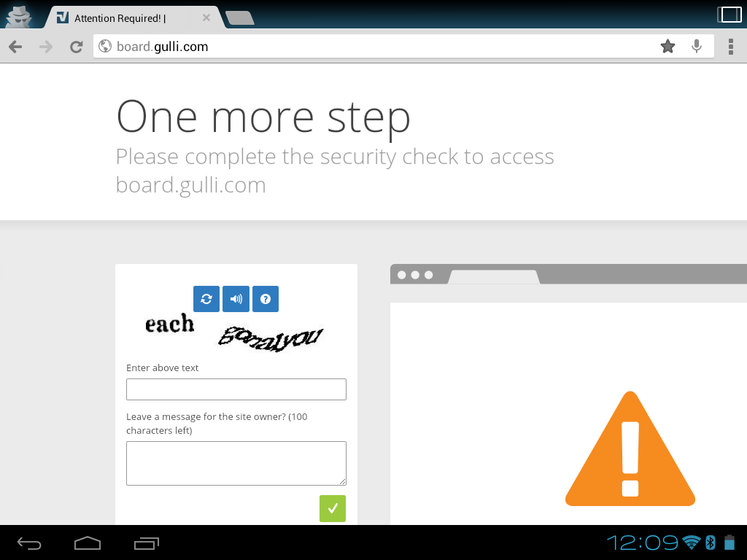Open Android recent apps button

[147, 542]
